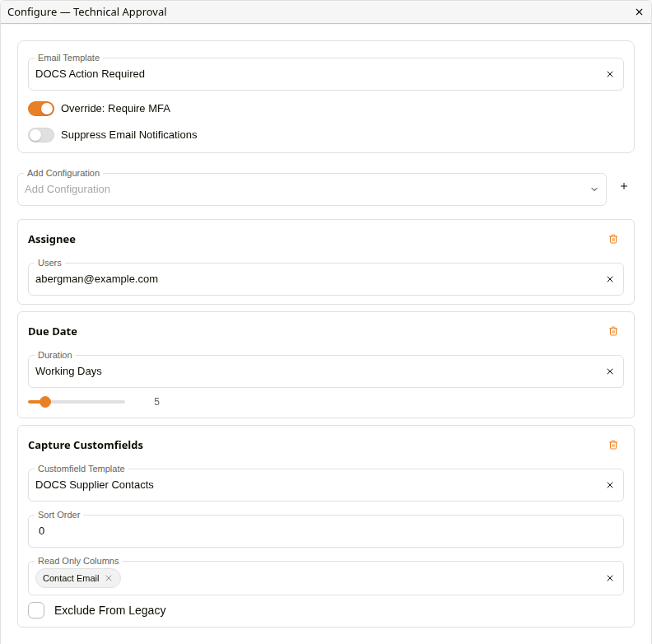Clear all Read Only Columns
The image size is (652, 644).
[x=609, y=578]
